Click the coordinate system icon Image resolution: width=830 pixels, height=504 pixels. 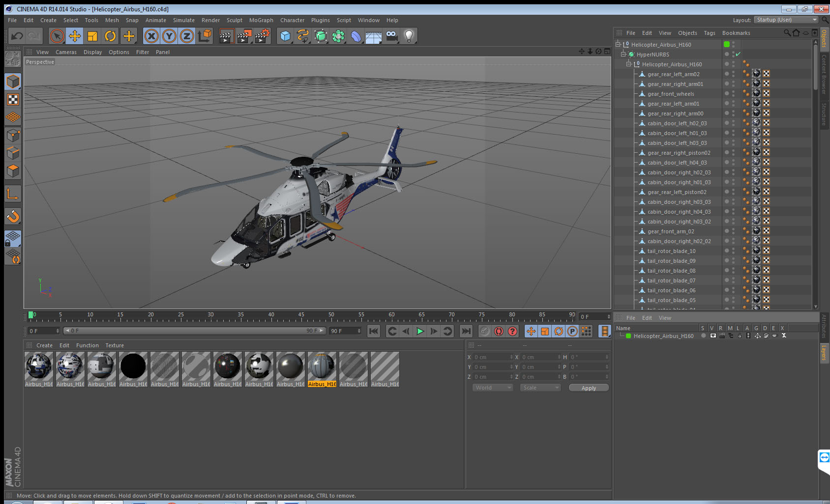point(205,36)
